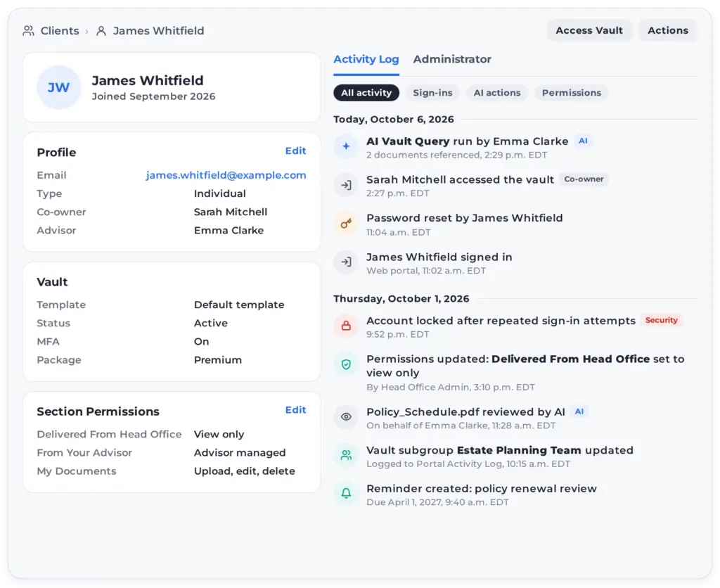
Task: Filter activity by Permissions
Action: [571, 93]
